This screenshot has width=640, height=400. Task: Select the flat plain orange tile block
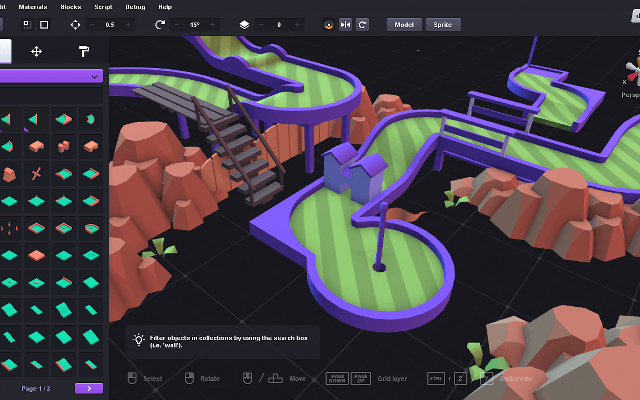[36, 256]
